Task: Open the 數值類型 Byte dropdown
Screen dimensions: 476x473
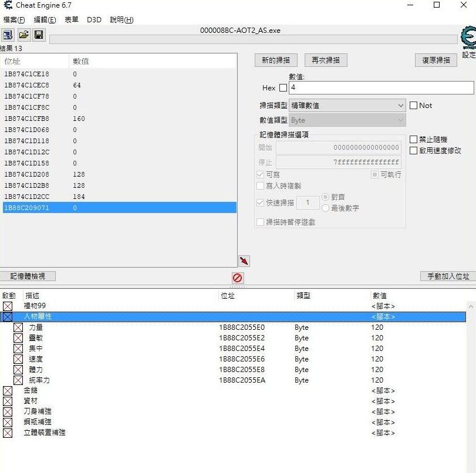Action: 347,120
